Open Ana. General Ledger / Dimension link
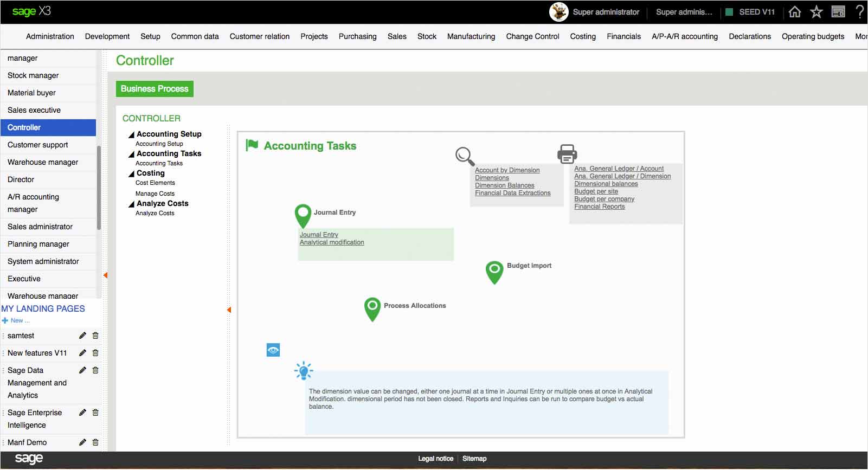 [622, 176]
